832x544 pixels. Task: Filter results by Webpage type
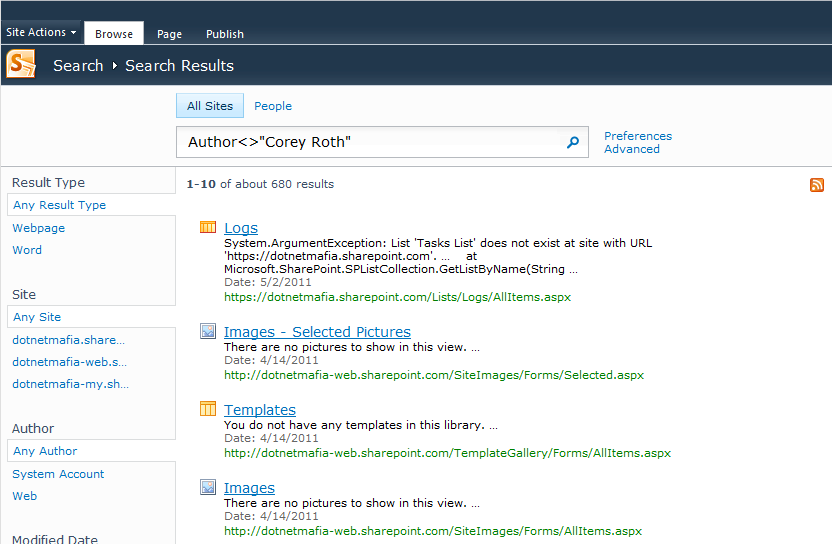click(39, 228)
